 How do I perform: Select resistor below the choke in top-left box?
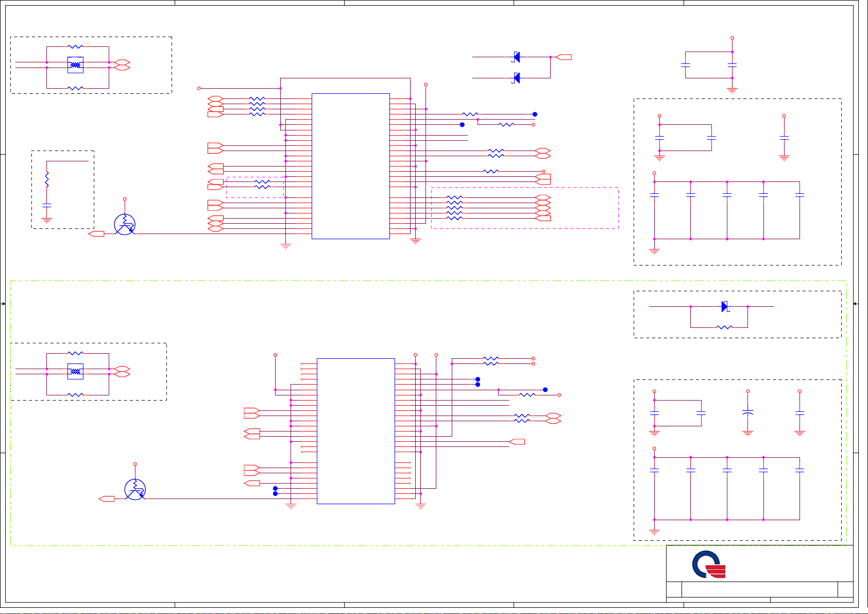75,88
